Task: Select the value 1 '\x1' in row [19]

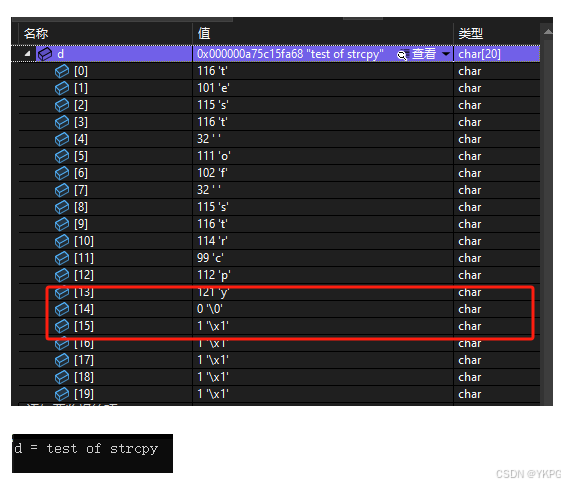Action: pyautogui.click(x=213, y=394)
